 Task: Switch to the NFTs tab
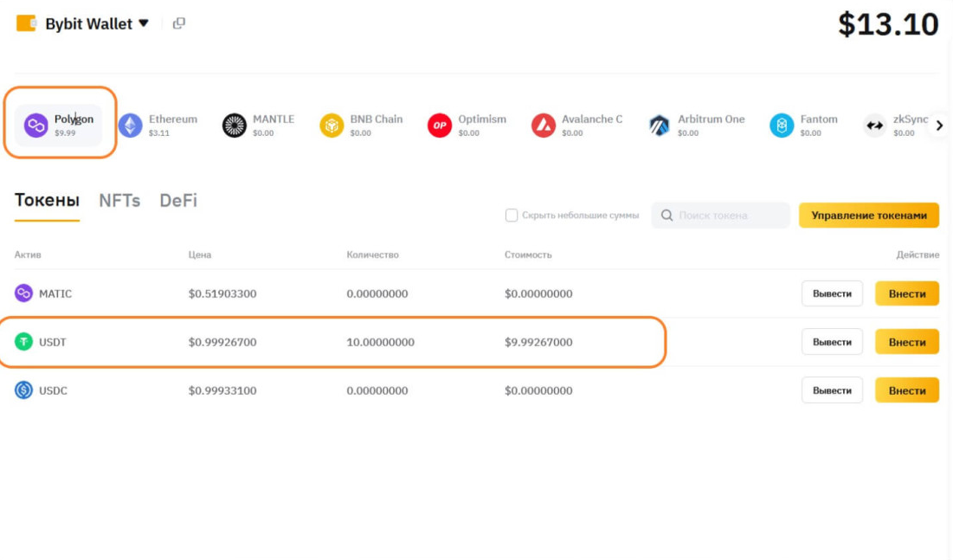119,200
